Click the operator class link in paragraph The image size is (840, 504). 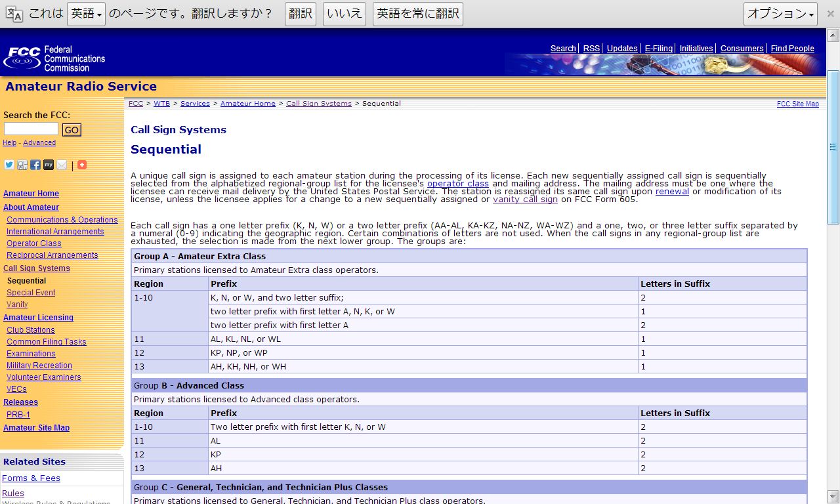(458, 184)
